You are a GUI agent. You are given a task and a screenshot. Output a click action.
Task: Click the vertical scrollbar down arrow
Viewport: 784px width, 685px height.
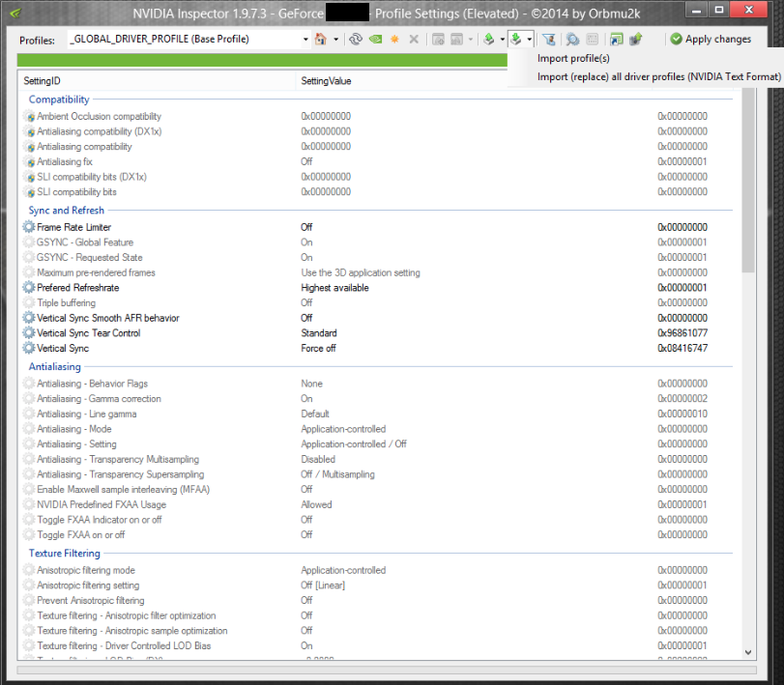748,652
